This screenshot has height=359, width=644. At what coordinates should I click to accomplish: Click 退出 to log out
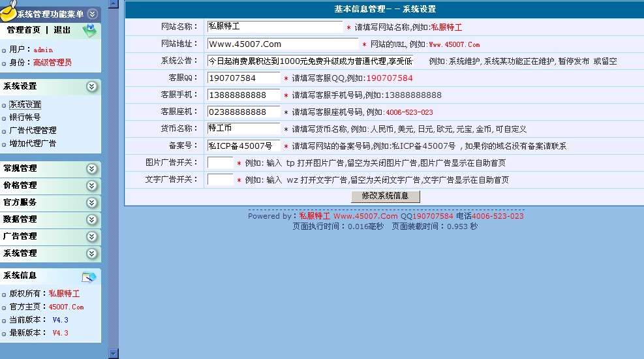tap(62, 30)
